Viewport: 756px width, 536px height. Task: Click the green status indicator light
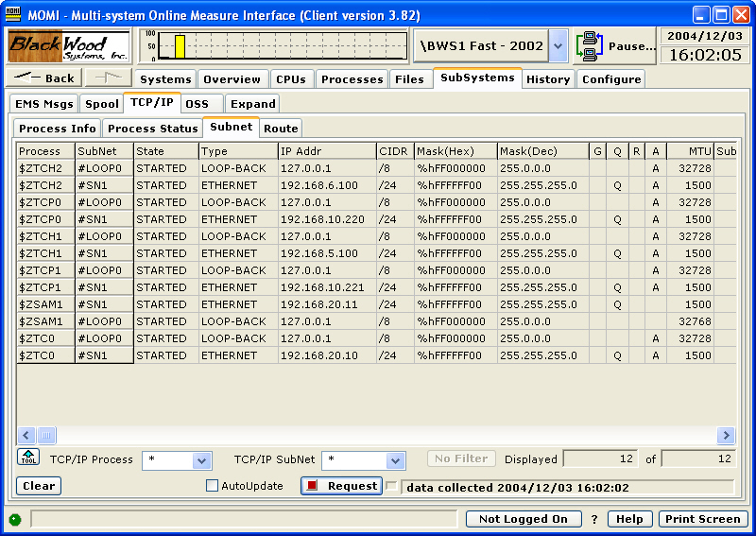click(15, 519)
